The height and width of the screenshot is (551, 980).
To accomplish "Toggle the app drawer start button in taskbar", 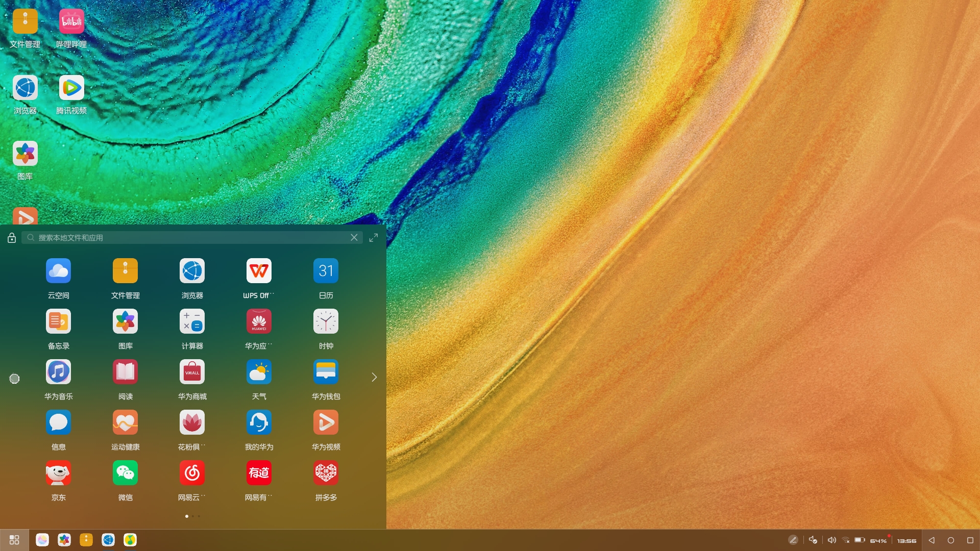I will pos(14,540).
